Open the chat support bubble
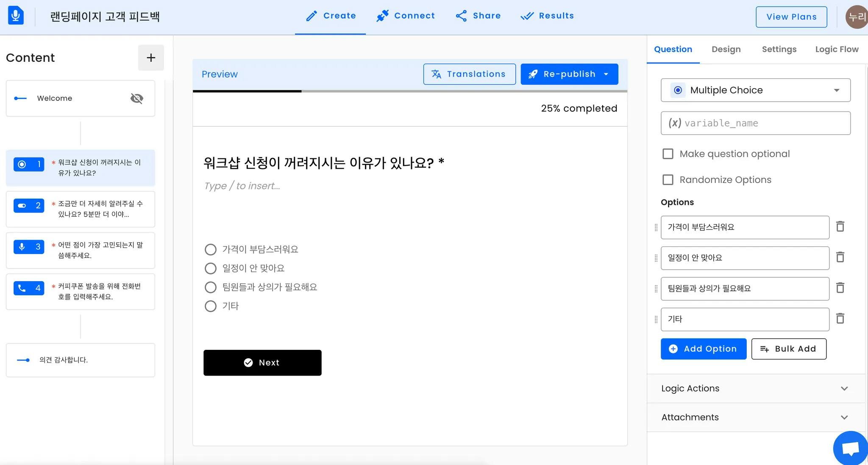This screenshot has width=868, height=465. (x=850, y=448)
